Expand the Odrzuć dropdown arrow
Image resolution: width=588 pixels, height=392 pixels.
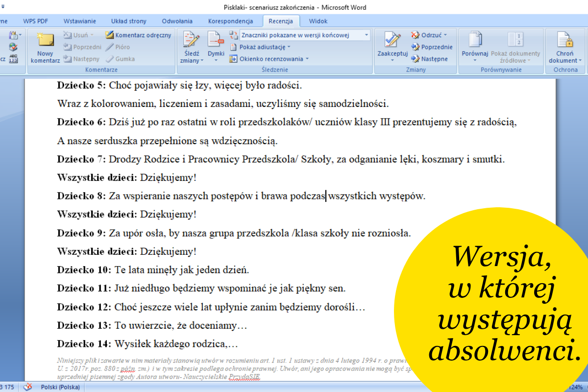(x=445, y=35)
